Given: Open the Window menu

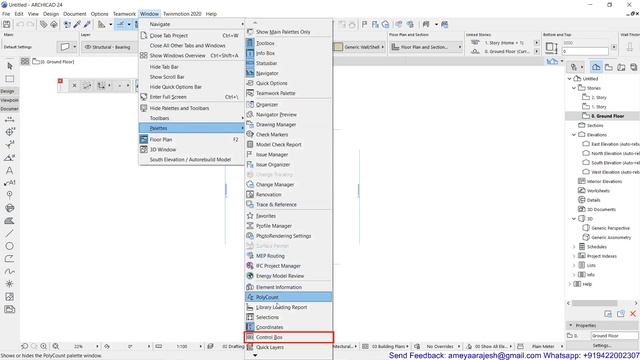Looking at the screenshot, I should click(x=149, y=14).
